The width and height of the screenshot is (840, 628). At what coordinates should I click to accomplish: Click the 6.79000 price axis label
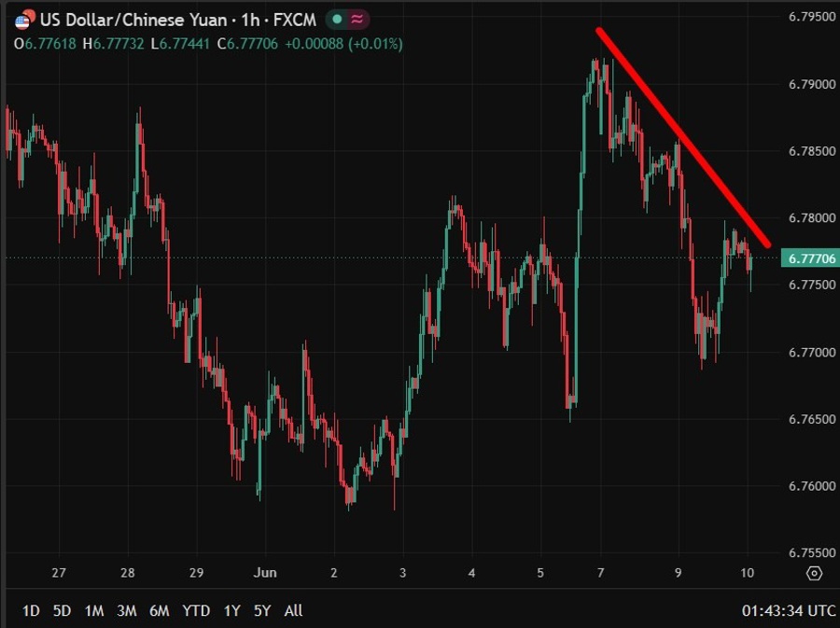pyautogui.click(x=812, y=84)
